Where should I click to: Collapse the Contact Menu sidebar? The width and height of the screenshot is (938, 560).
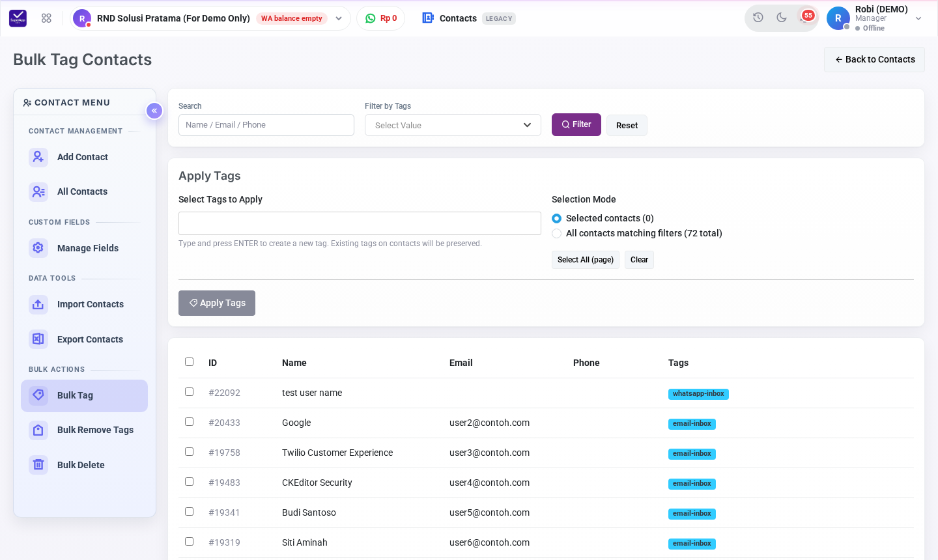point(154,111)
